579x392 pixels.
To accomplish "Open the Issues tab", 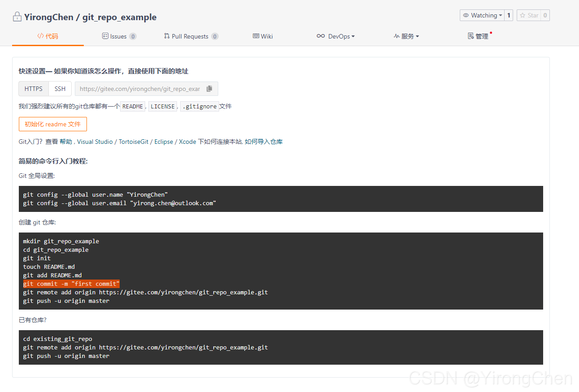I will [x=119, y=36].
